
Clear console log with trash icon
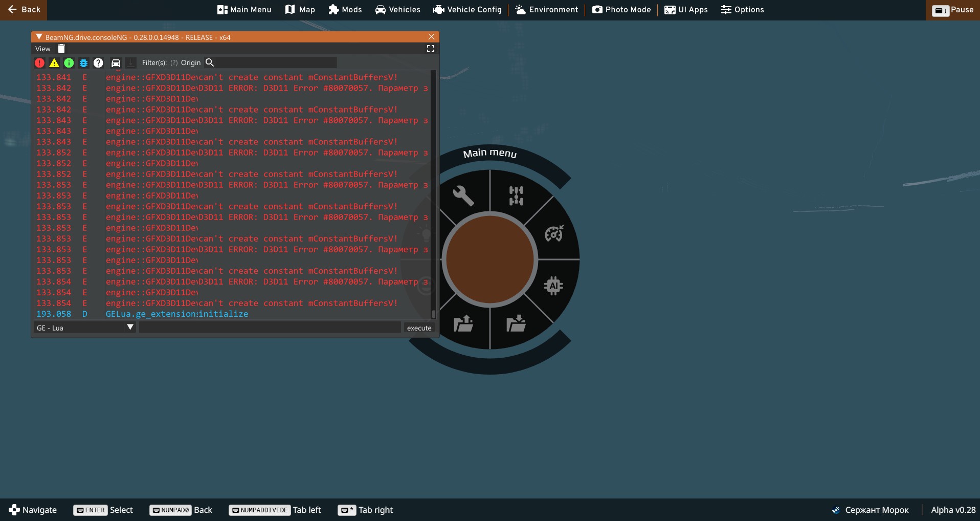[61, 49]
